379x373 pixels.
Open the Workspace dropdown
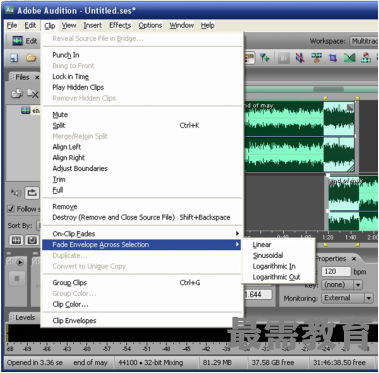click(x=364, y=41)
